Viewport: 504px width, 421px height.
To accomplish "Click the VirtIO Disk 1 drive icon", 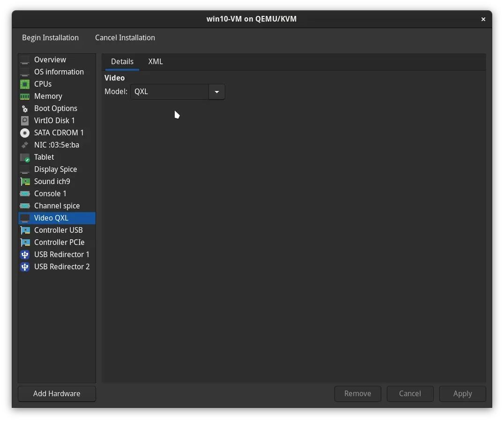I will pos(25,121).
